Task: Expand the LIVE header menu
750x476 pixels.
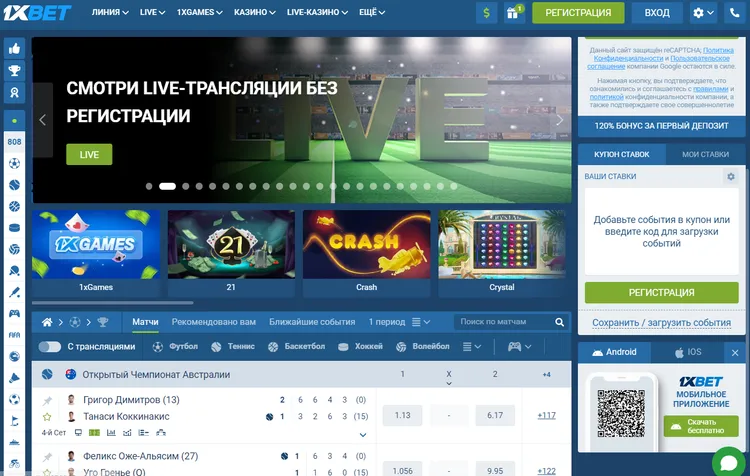Action: pos(152,12)
